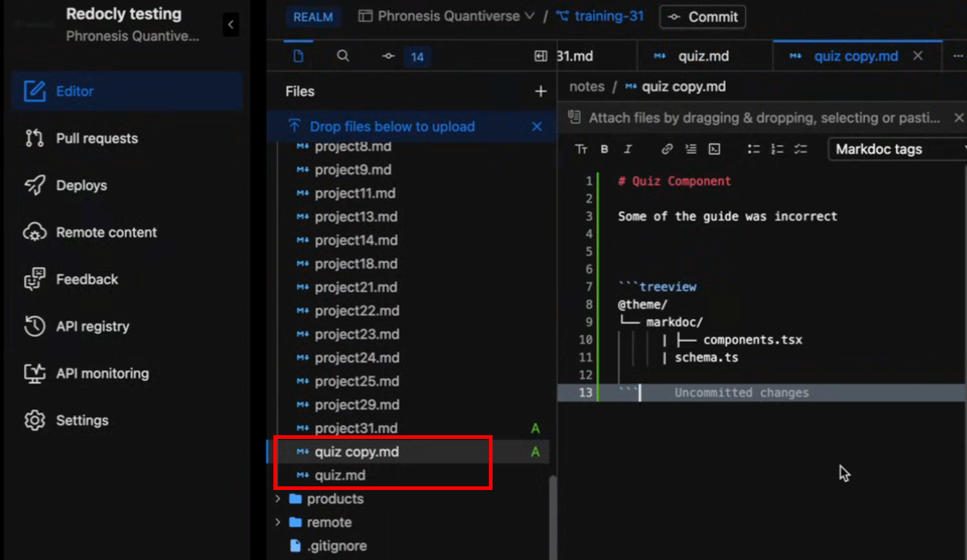Open the editor tabs more options menu
The image size is (967, 560).
point(957,56)
